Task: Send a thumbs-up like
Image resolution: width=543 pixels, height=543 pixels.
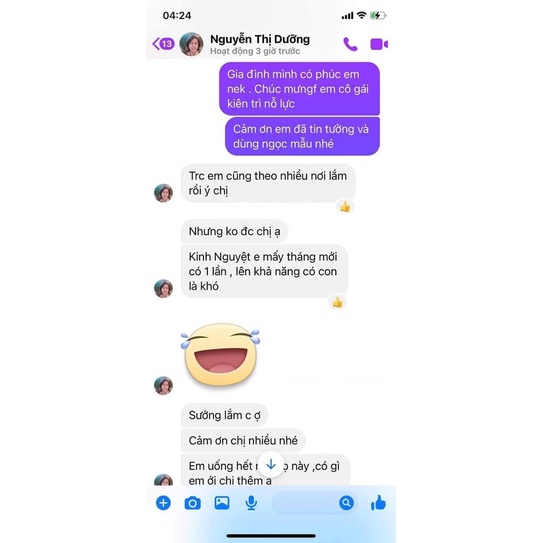Action: [378, 502]
